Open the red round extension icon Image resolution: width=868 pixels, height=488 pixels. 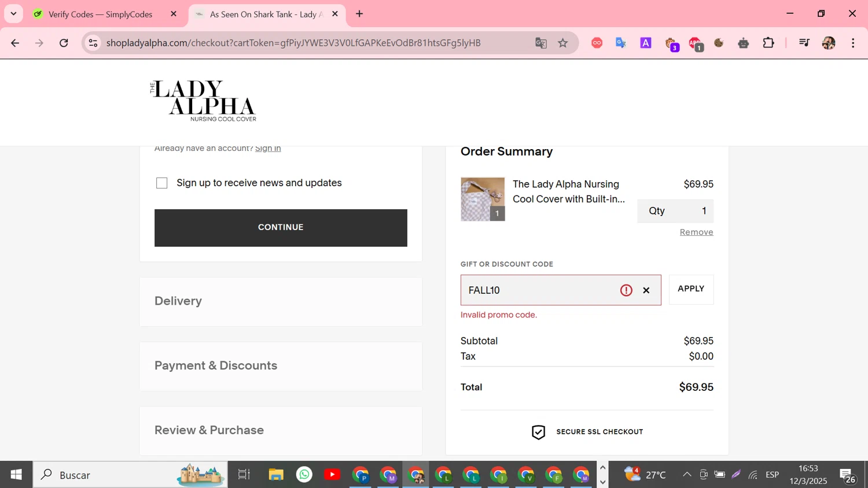click(597, 43)
